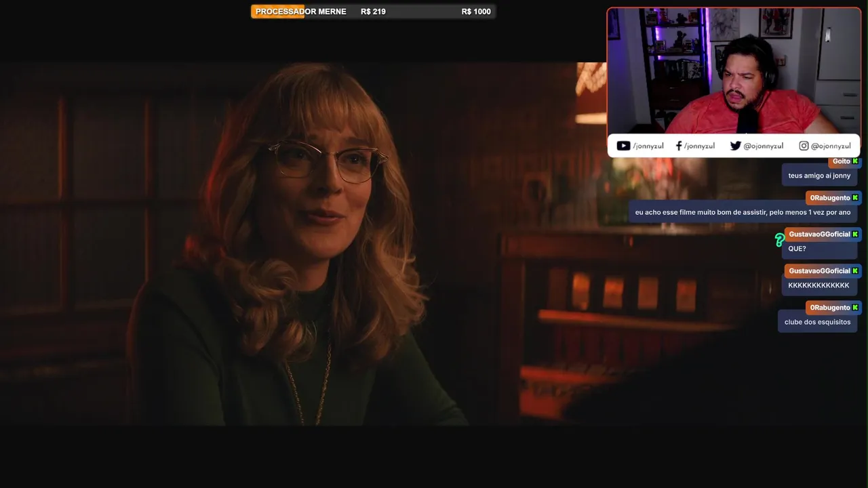Click the Instagram handle '@ojonnyzul'
This screenshot has height=488, width=868.
click(831, 146)
